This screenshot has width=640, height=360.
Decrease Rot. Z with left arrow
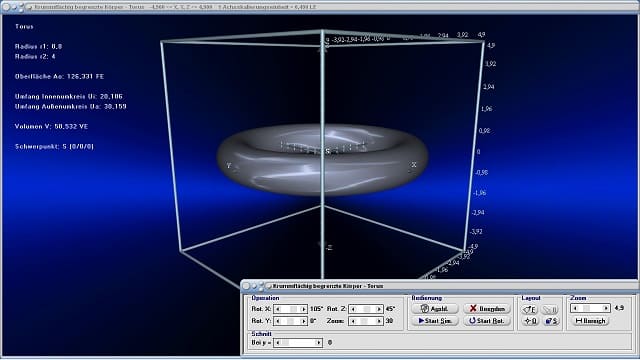[353, 309]
